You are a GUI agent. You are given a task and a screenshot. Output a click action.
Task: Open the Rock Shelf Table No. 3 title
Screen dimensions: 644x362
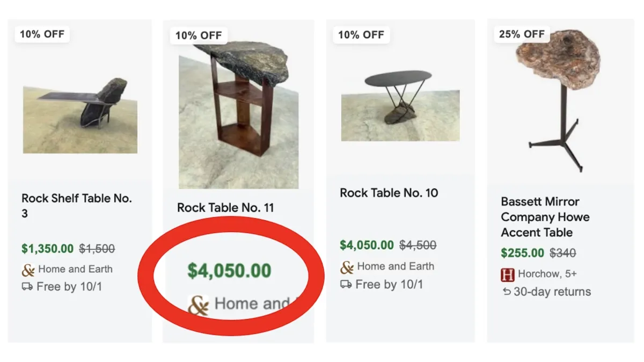click(x=77, y=206)
